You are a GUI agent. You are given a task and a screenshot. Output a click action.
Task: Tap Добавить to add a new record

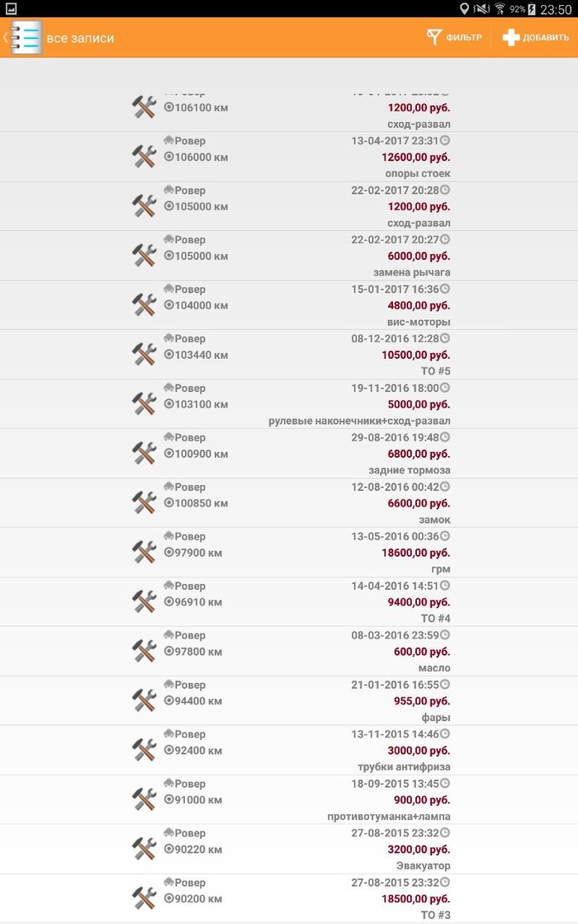tap(535, 38)
